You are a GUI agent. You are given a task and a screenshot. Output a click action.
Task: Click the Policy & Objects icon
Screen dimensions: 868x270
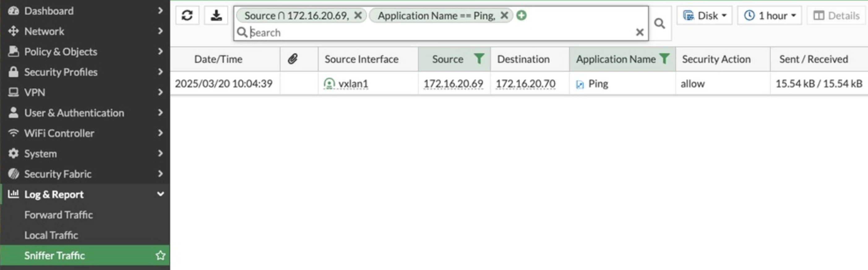[14, 51]
